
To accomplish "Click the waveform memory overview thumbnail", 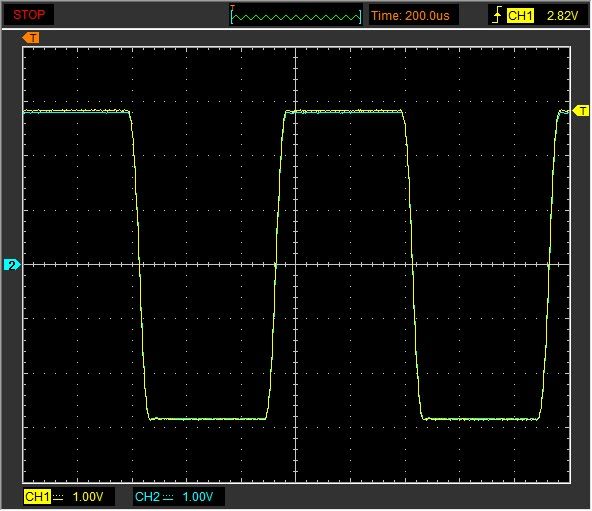I will tap(296, 16).
